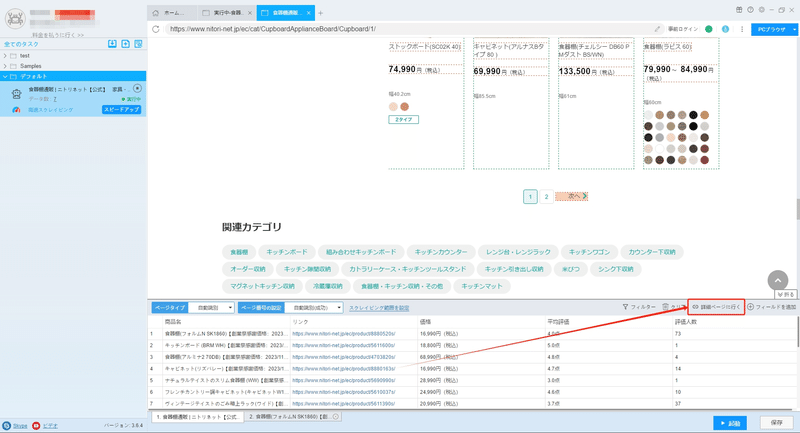800x433 pixels.
Task: Click 料金を払うに行く link
Action: point(58,35)
